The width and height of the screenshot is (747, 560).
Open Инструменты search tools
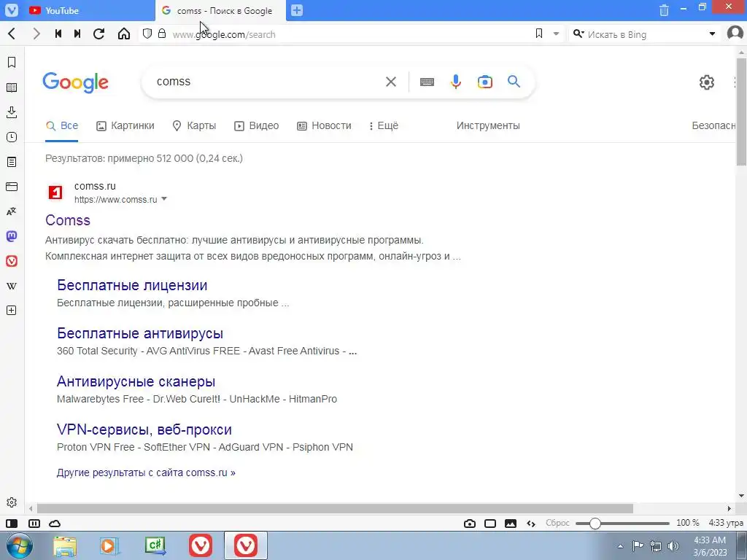488,125
